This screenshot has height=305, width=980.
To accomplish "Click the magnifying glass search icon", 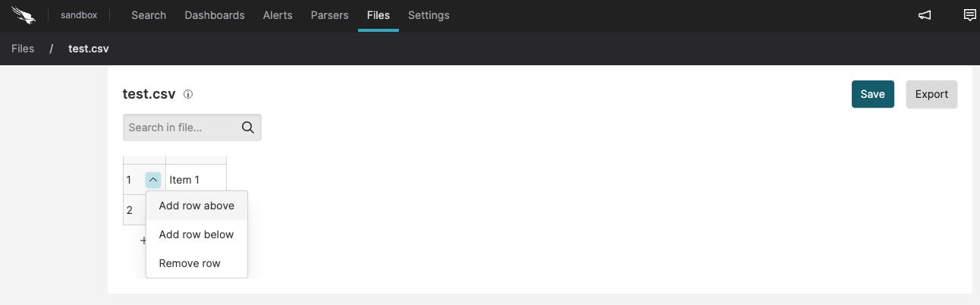I will (x=247, y=127).
